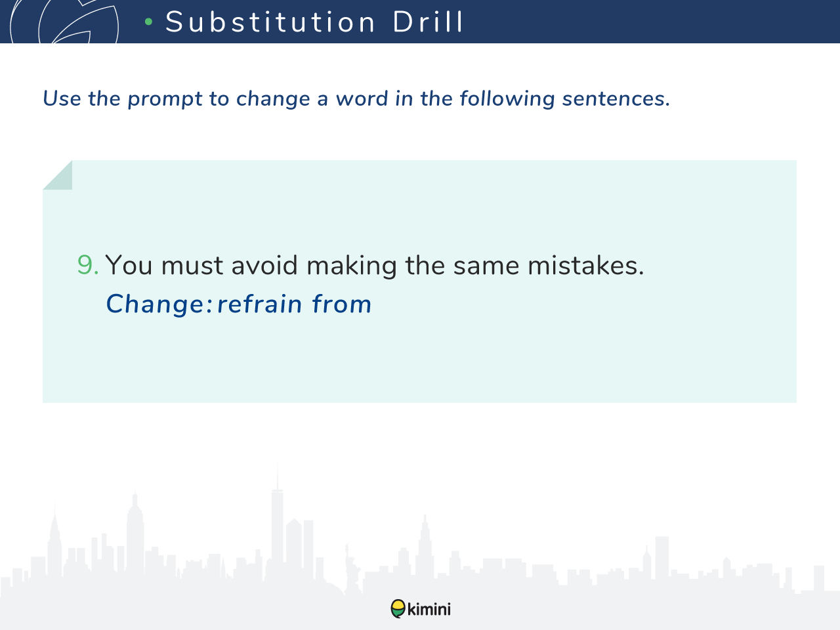Click the folded corner of the note card
The image size is (840, 630).
57,175
